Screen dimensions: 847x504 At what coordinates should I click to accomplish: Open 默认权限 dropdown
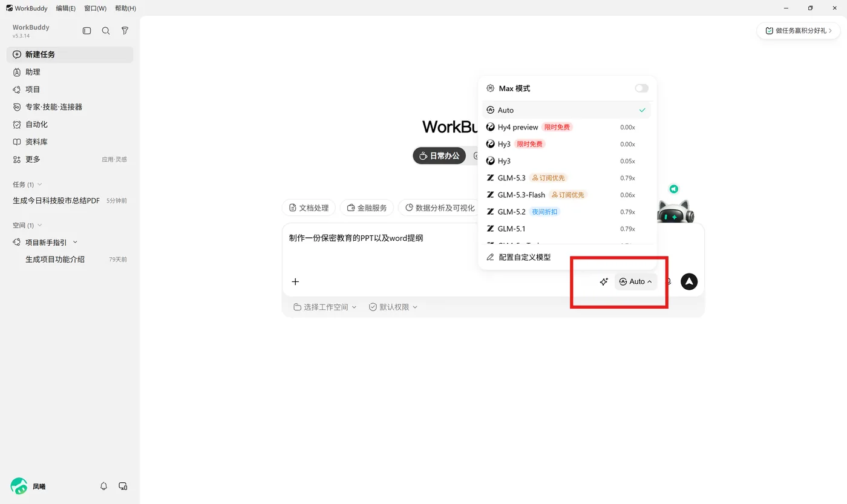(x=393, y=307)
